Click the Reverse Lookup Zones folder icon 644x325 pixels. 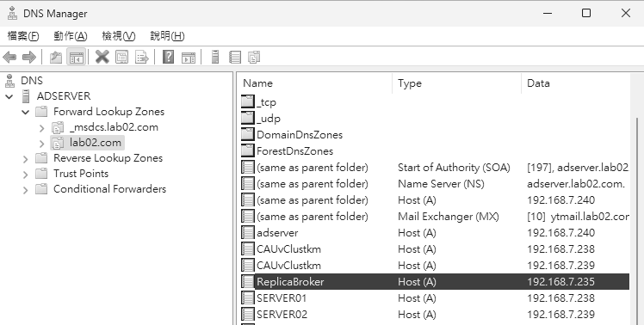coord(41,158)
